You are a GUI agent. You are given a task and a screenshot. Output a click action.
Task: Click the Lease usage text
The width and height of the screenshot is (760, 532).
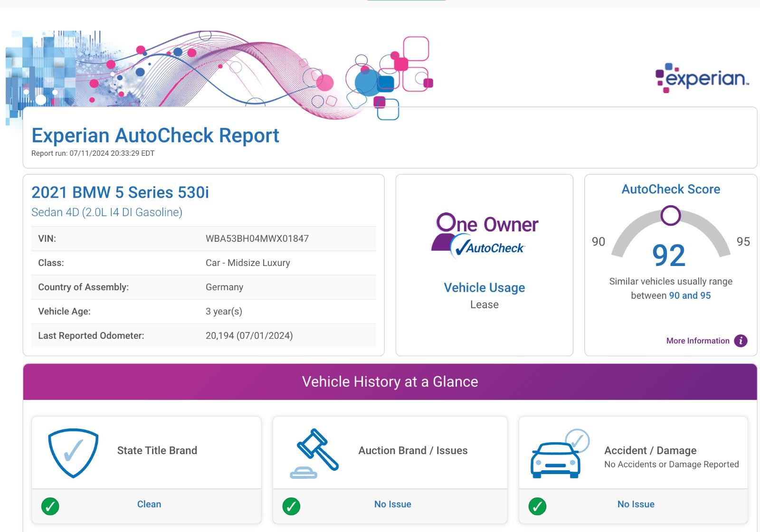point(484,304)
